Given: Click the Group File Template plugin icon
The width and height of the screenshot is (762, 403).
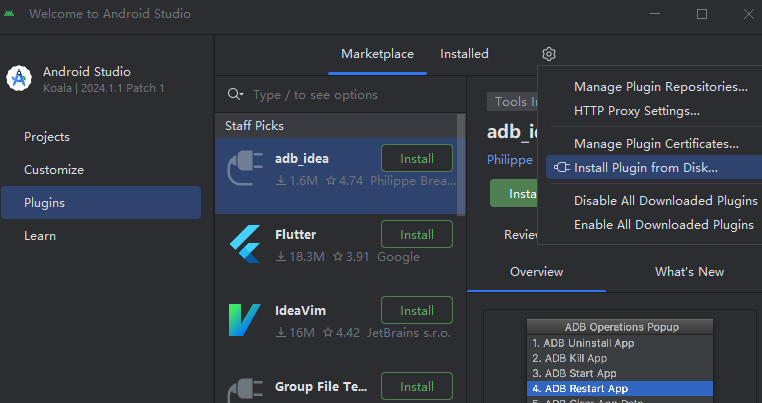Looking at the screenshot, I should point(245,390).
